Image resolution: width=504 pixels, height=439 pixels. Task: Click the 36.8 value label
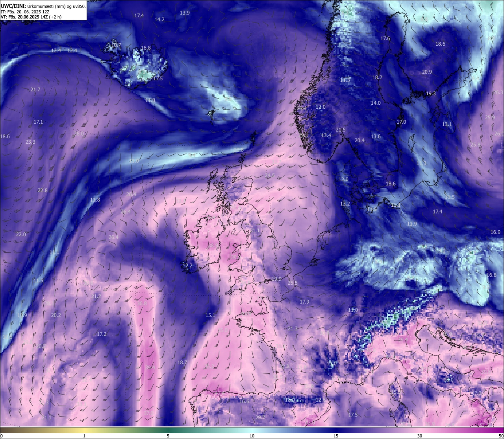(x=142, y=304)
